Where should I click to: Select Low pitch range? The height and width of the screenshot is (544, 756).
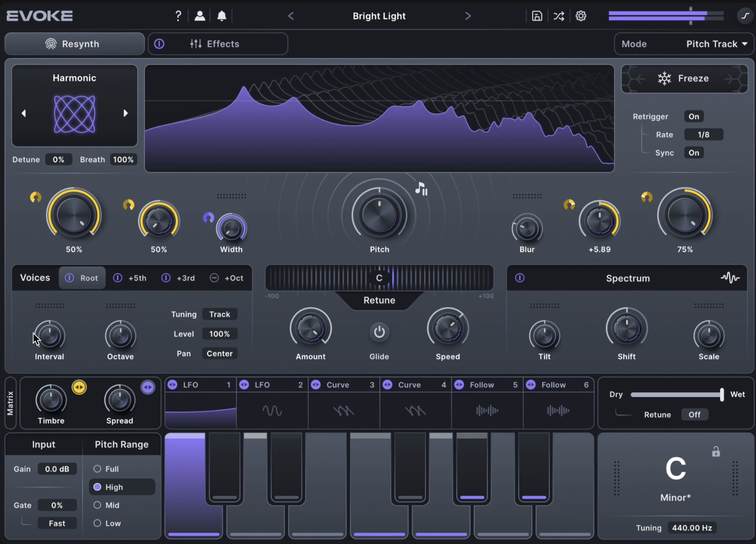click(x=107, y=523)
